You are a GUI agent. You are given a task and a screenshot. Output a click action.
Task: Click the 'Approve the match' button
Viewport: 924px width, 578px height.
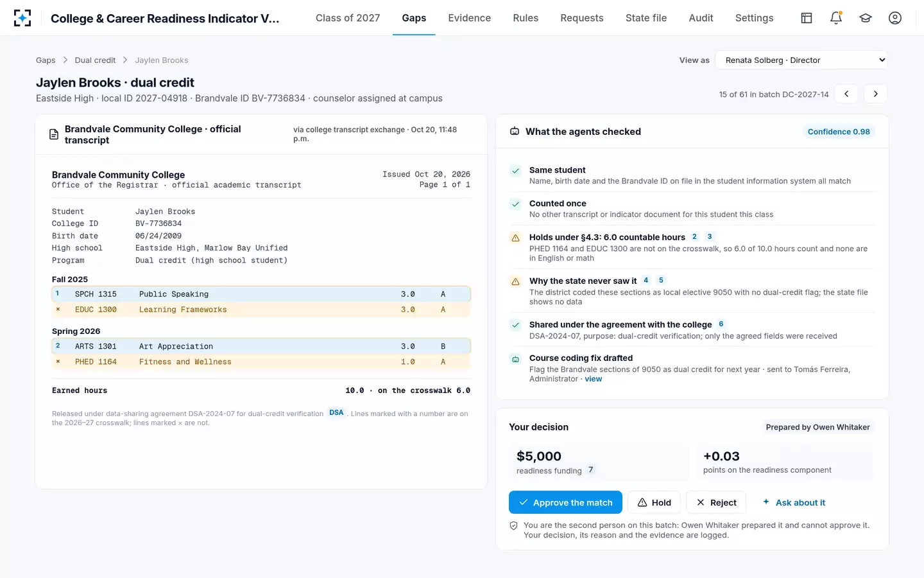[x=565, y=502]
